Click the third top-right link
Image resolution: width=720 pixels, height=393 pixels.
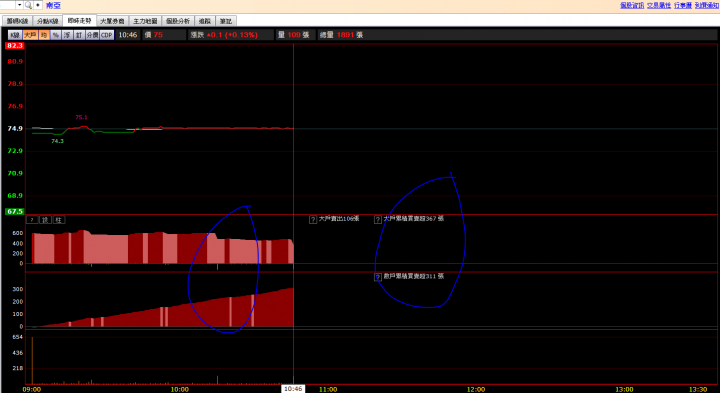tap(683, 5)
